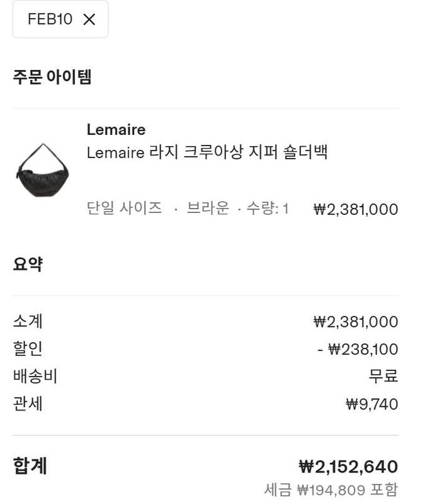Click the 배송비 shipping label
Image resolution: width=425 pixels, height=504 pixels.
point(35,377)
